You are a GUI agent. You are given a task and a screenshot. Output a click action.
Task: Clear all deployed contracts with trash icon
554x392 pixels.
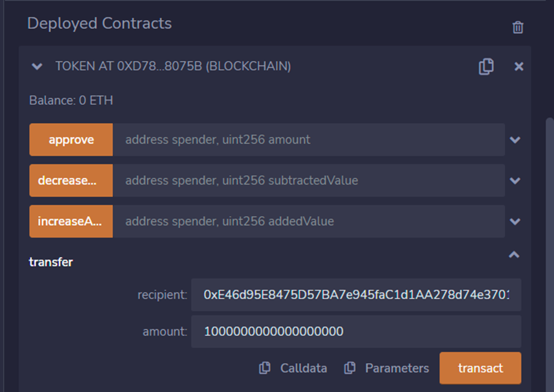517,27
